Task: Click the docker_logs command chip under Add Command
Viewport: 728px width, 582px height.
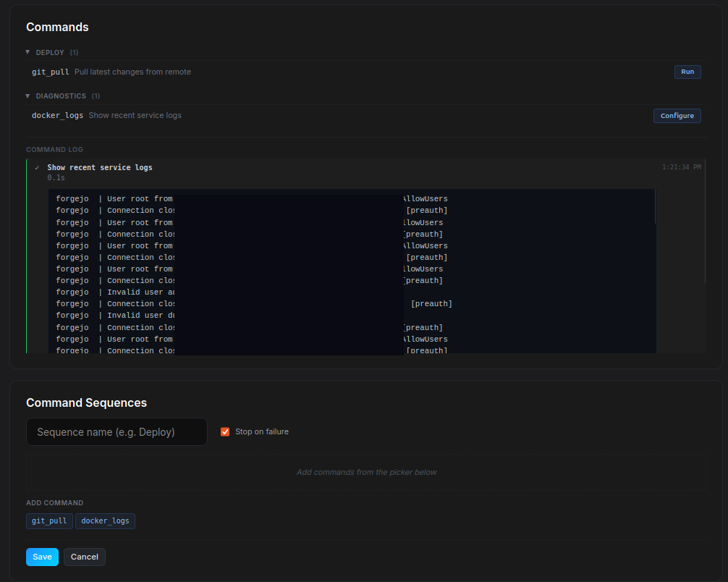Action: [105, 520]
